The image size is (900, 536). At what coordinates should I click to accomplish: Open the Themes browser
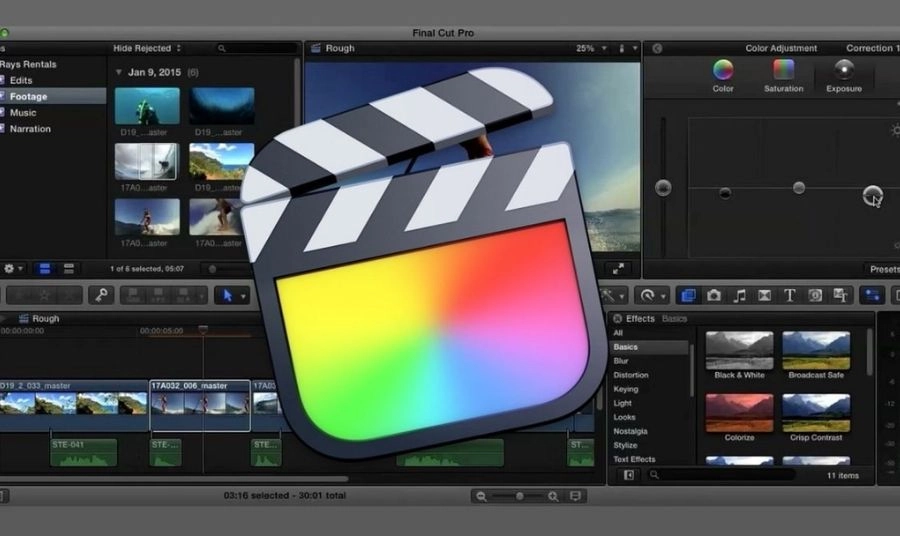(x=840, y=295)
